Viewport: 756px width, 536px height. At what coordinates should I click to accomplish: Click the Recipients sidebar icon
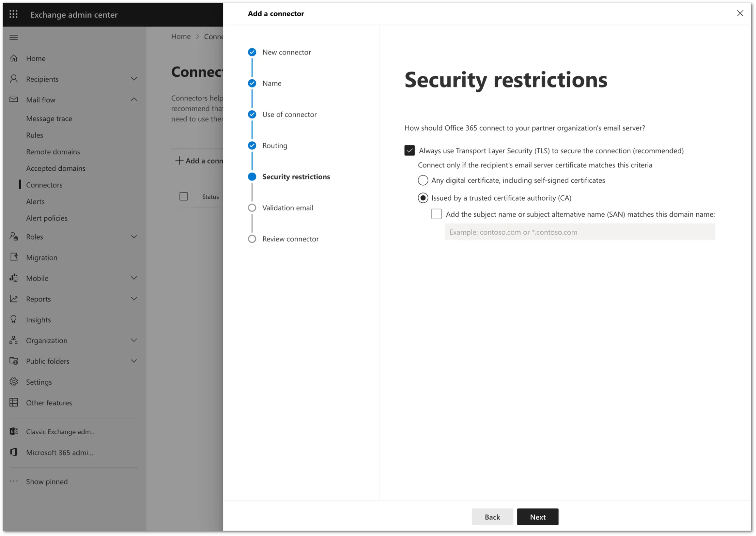point(14,79)
